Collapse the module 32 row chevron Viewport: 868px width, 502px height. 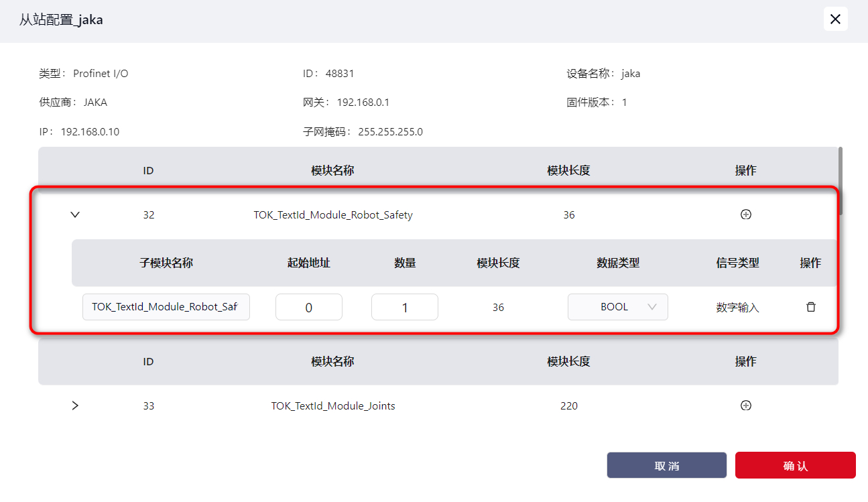(x=75, y=215)
